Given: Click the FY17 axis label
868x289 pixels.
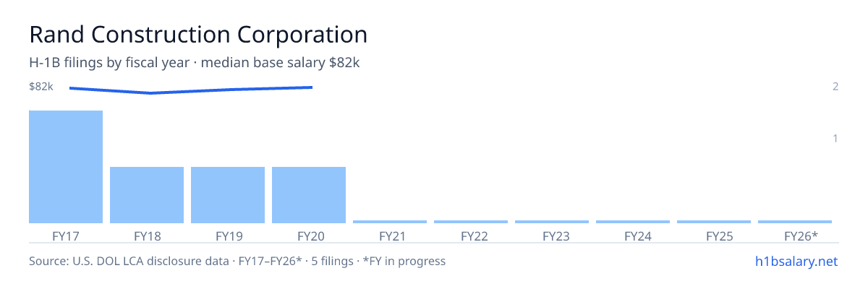Looking at the screenshot, I should pos(66,236).
